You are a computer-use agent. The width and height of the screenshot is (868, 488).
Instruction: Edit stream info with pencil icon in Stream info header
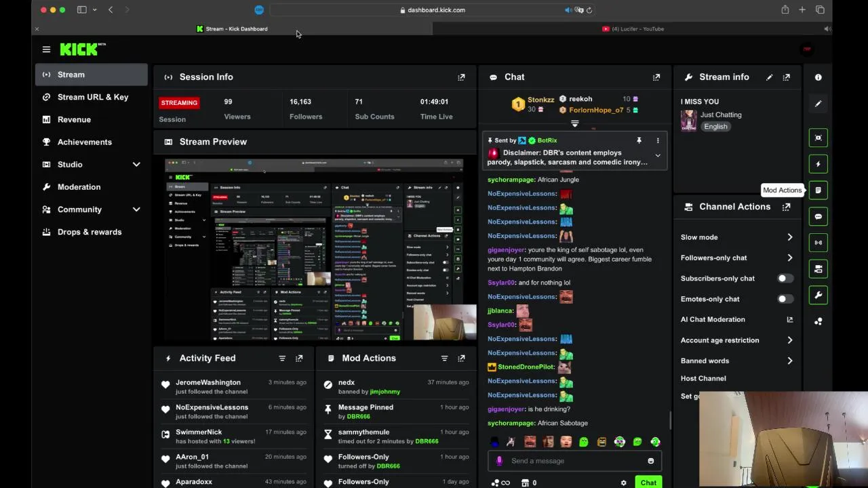[x=769, y=77]
